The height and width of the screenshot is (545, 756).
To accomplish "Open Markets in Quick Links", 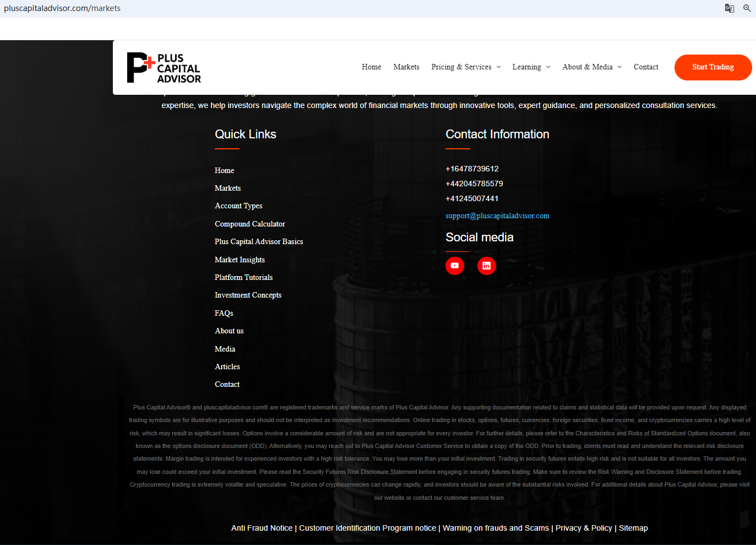I will click(228, 188).
